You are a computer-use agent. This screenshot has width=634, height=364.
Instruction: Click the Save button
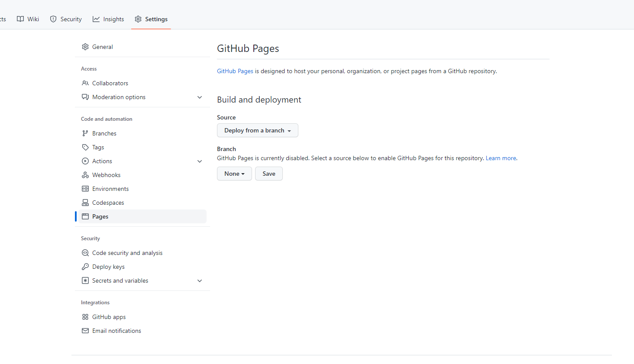click(268, 174)
